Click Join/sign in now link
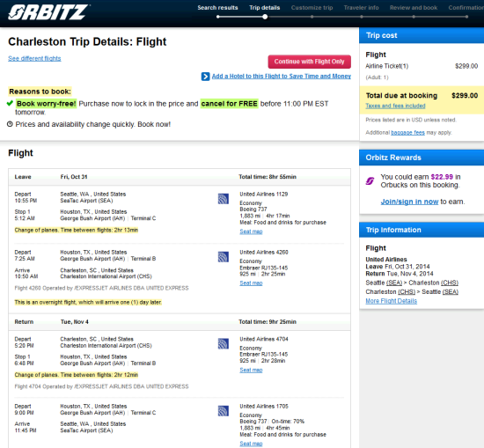 [409, 202]
